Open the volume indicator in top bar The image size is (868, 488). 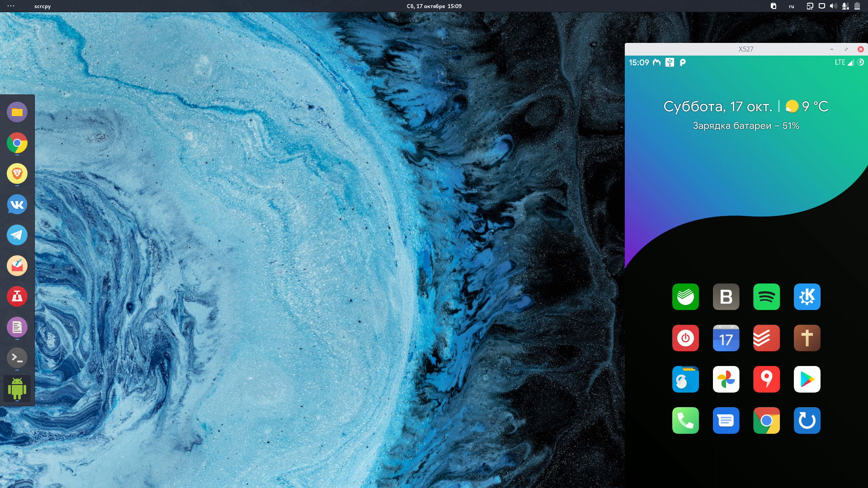coord(833,6)
